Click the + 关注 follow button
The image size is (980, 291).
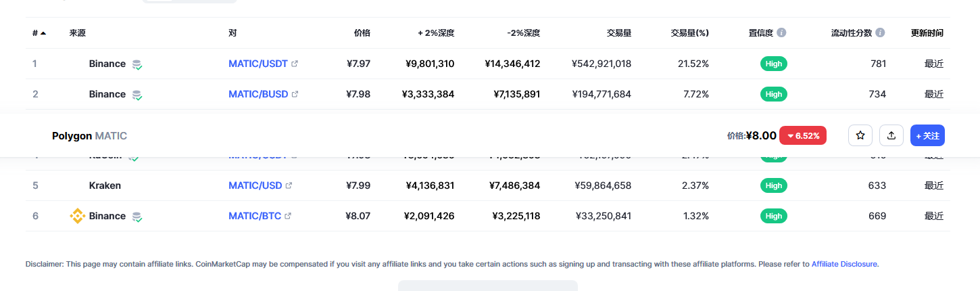tap(927, 135)
